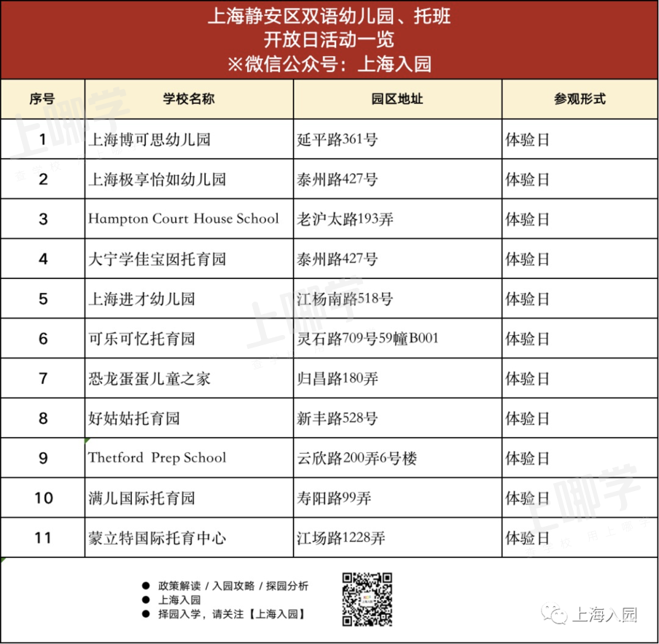This screenshot has width=659, height=644.
Task: Click row number 7 in the 序号 column
Action: 43,379
